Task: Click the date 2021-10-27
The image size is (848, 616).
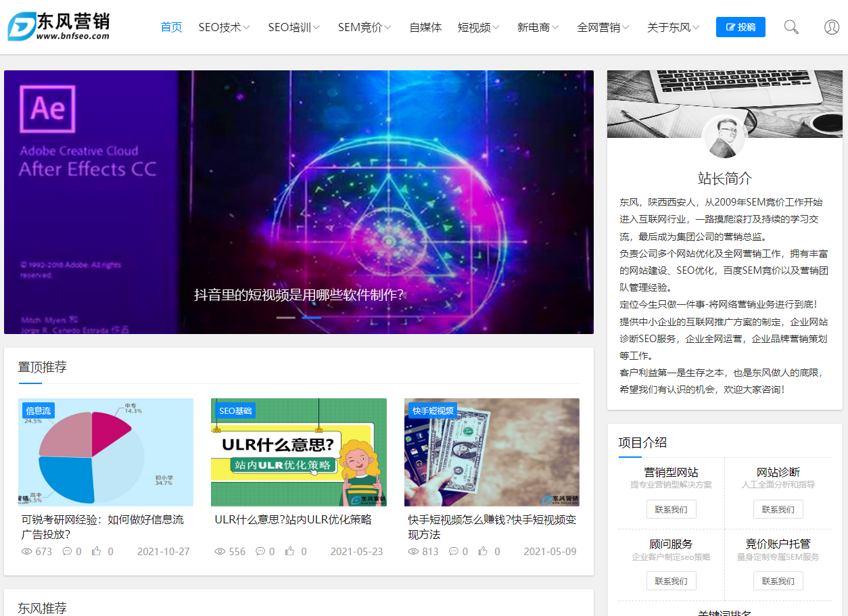Action: [164, 552]
